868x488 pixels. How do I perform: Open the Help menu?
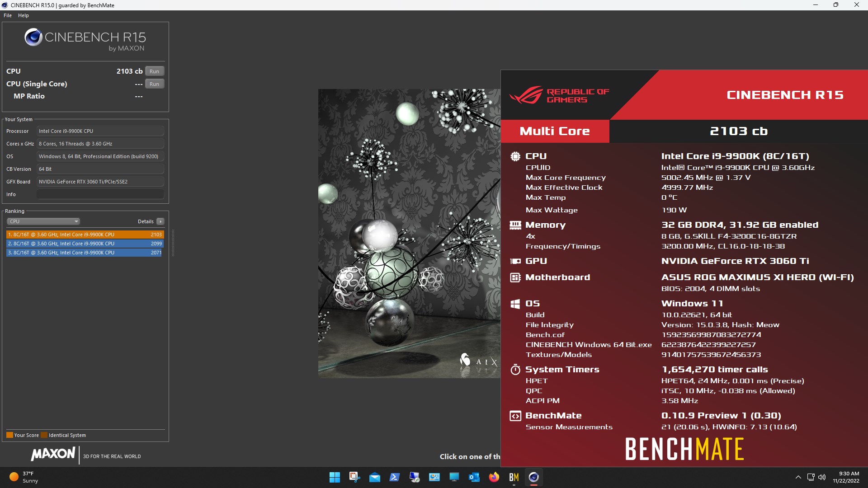pos(24,15)
